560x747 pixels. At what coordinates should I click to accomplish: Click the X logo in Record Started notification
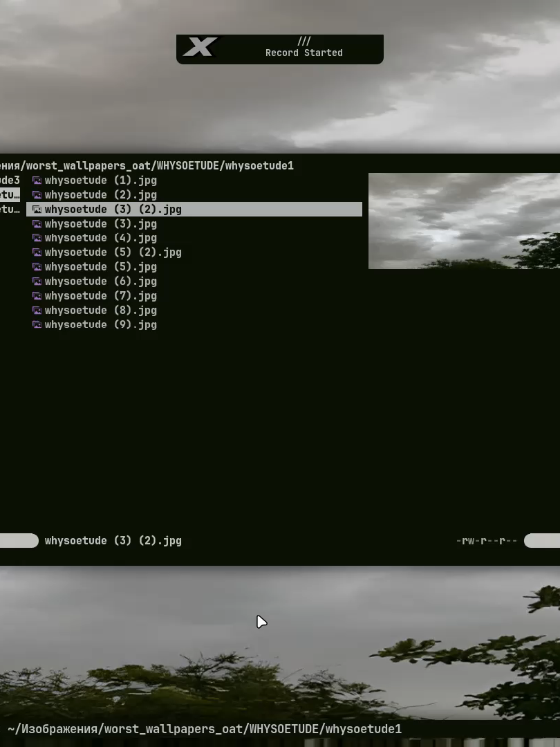click(x=200, y=47)
